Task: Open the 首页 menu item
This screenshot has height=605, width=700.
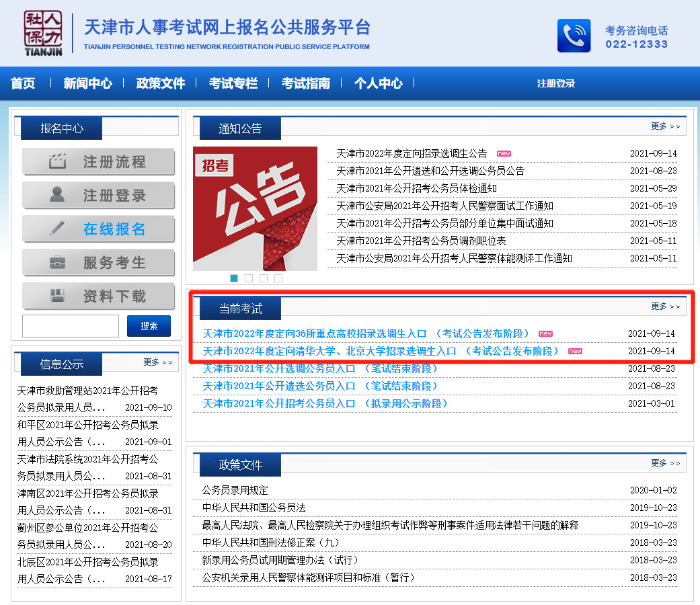Action: pyautogui.click(x=22, y=83)
